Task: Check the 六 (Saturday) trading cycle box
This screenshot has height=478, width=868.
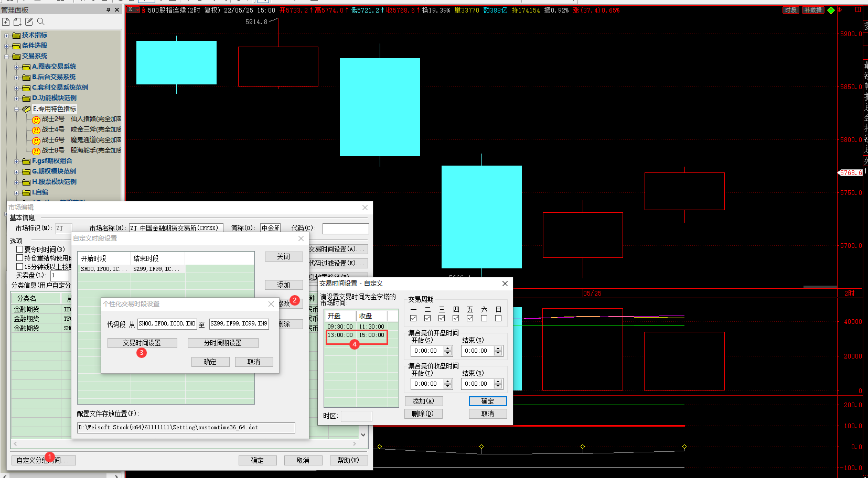Action: click(484, 318)
